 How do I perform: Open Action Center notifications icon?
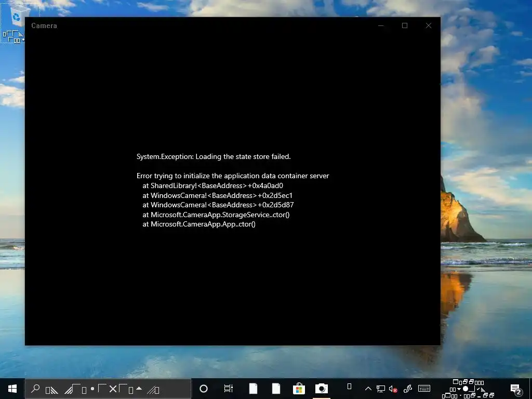point(516,389)
